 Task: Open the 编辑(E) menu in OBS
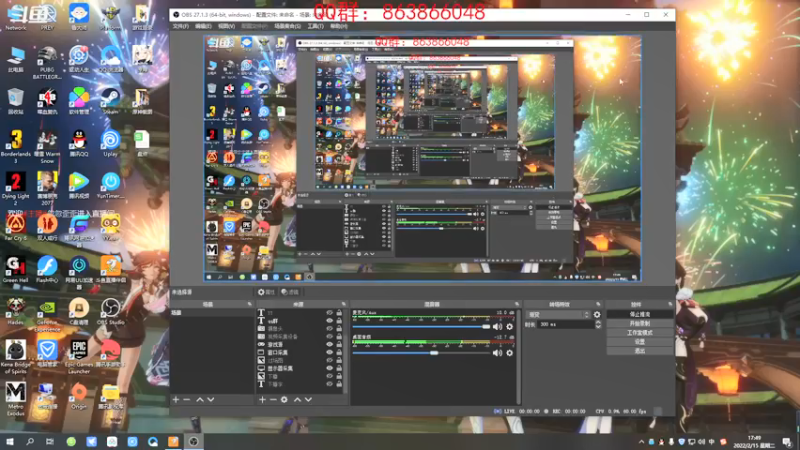tap(203, 26)
